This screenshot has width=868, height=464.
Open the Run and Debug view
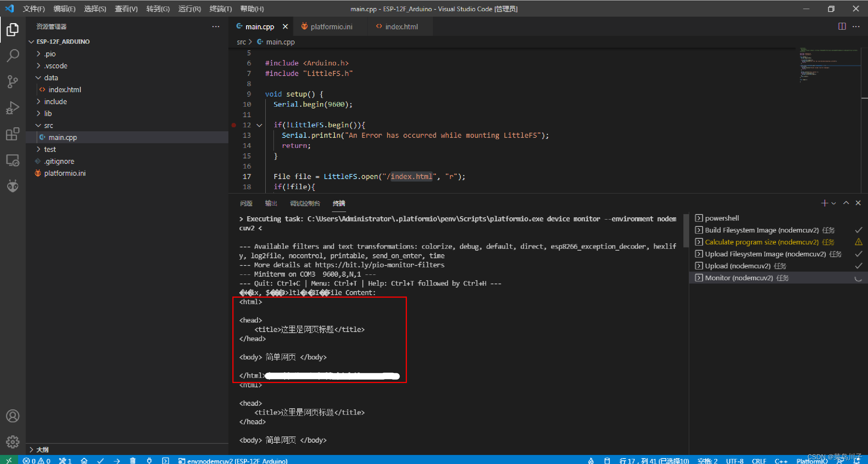click(x=13, y=108)
